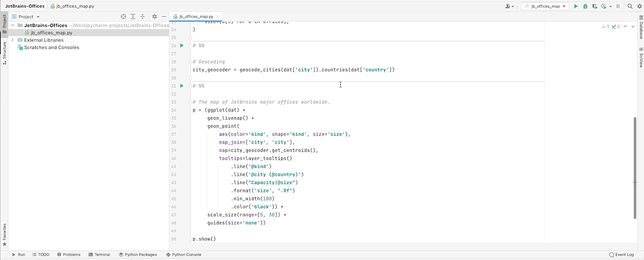The width and height of the screenshot is (644, 260).
Task: Click on line number 29
Action: [x=174, y=70]
